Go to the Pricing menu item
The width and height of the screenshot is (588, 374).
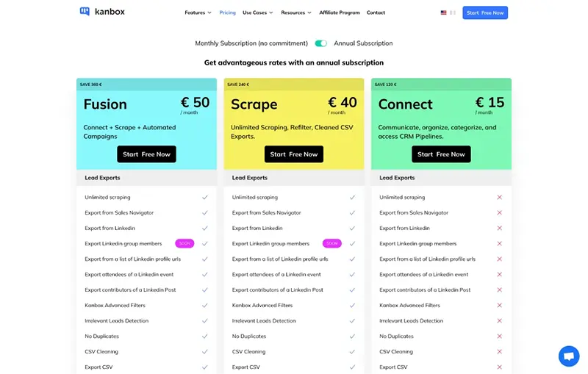coord(227,12)
